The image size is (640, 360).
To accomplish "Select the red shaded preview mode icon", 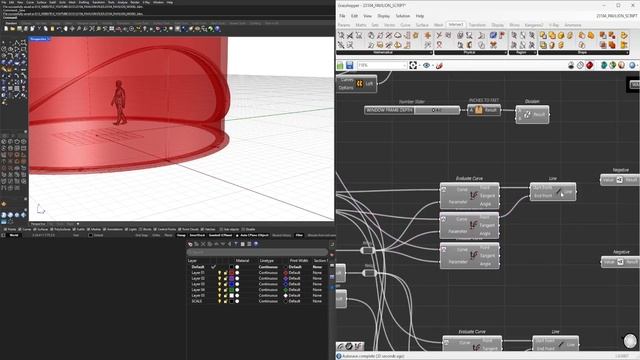I will [589, 65].
